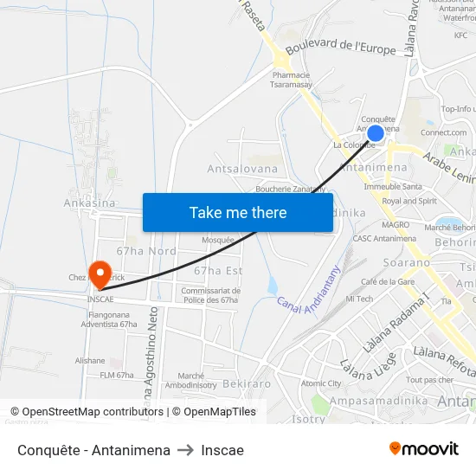476x476 pixels.
Task: Select the Pharmacie Tsaramasay map label
Action: tap(291, 80)
